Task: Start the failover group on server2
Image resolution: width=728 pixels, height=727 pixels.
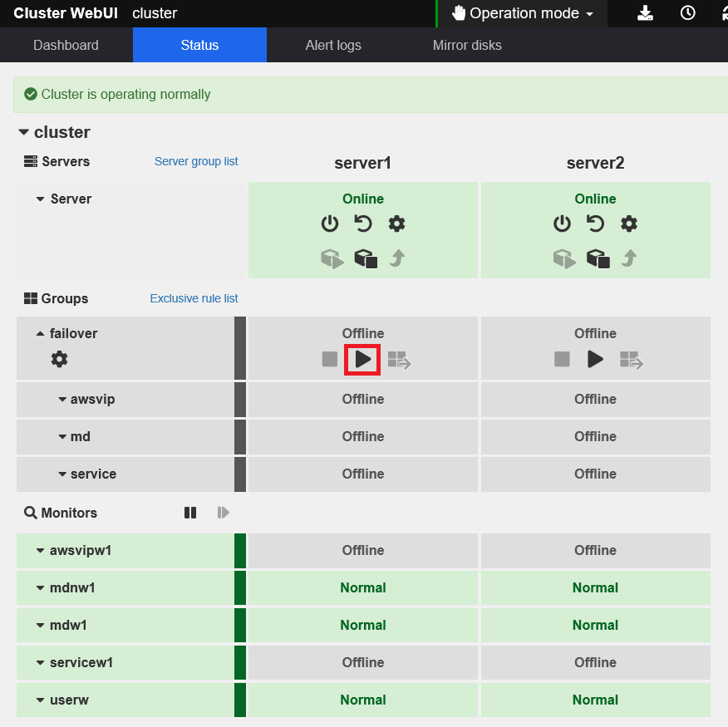Action: [x=595, y=359]
